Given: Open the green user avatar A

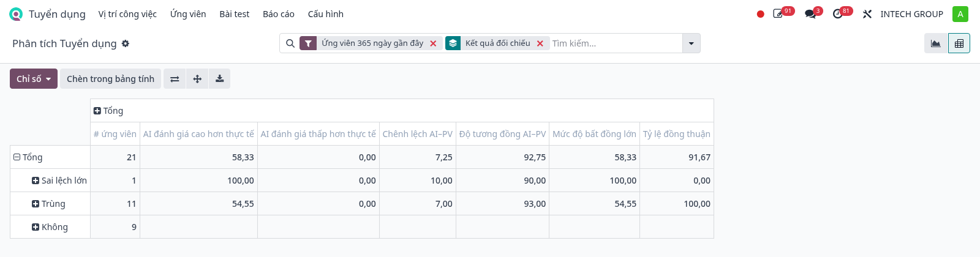Looking at the screenshot, I should tap(960, 14).
